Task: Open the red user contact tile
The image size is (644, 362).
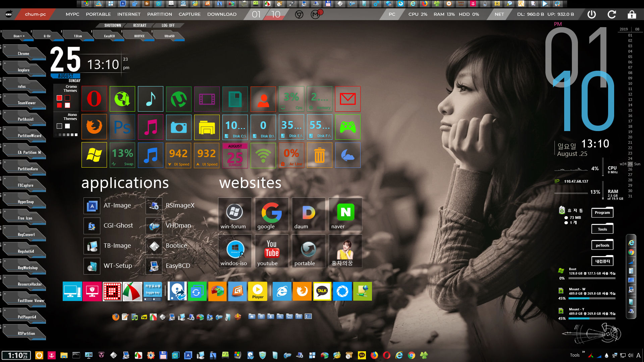Action: (263, 99)
